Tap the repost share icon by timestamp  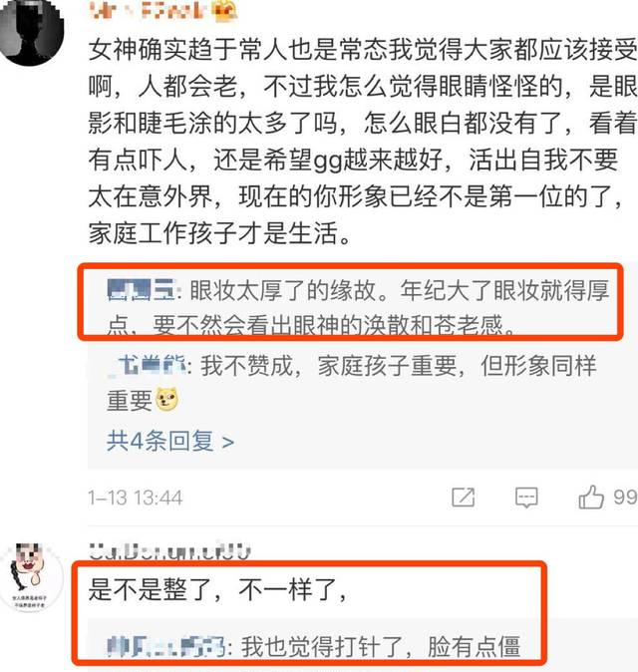[x=464, y=498]
